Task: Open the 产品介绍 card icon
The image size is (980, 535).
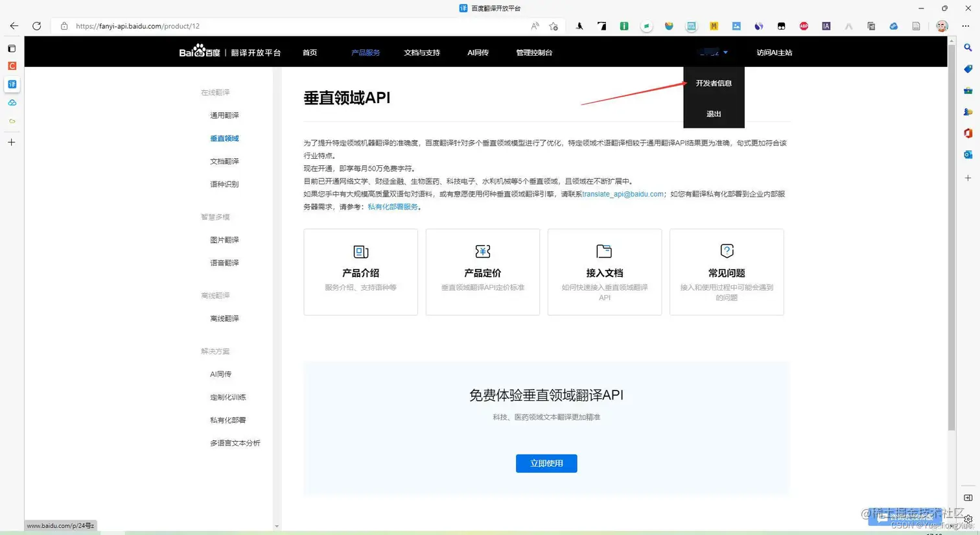Action: (360, 251)
